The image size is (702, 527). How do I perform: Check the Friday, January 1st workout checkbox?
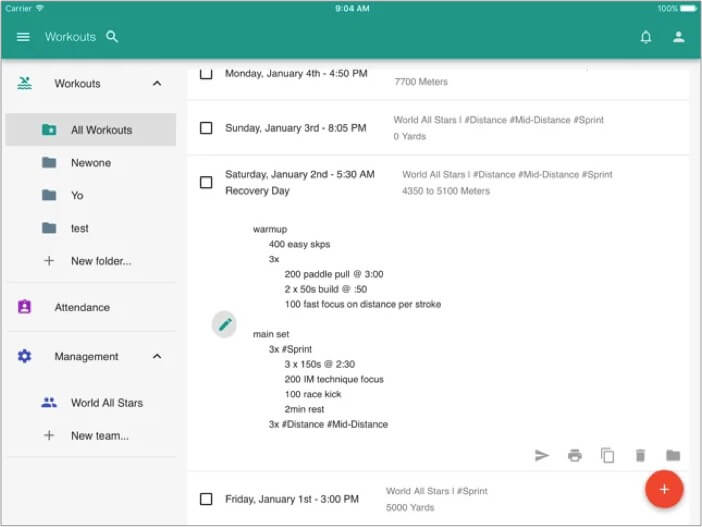pyautogui.click(x=206, y=499)
